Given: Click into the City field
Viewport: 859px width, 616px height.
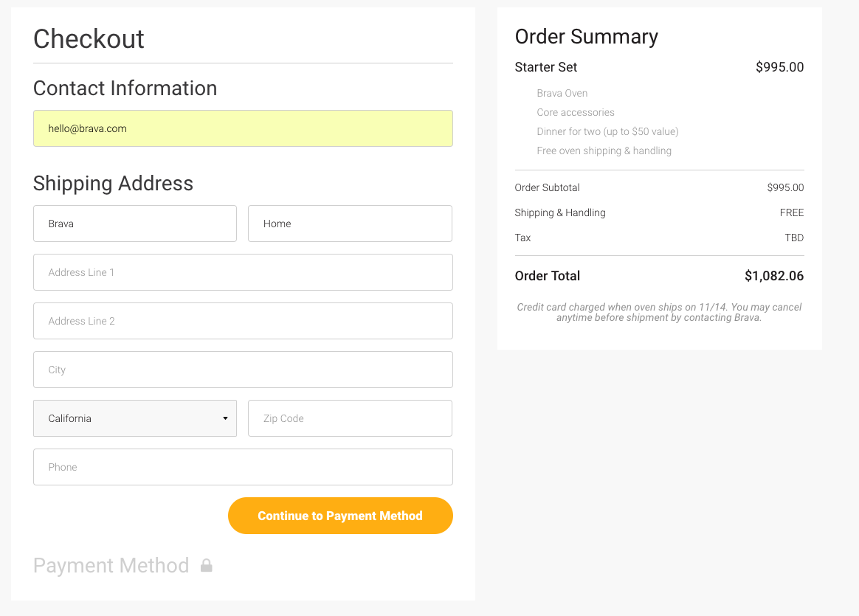Looking at the screenshot, I should coord(243,370).
